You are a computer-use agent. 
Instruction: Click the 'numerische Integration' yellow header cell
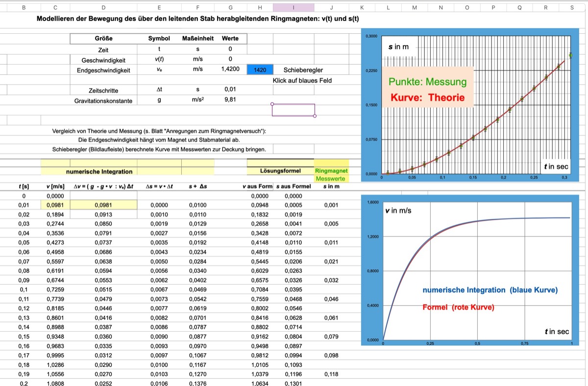(x=99, y=171)
